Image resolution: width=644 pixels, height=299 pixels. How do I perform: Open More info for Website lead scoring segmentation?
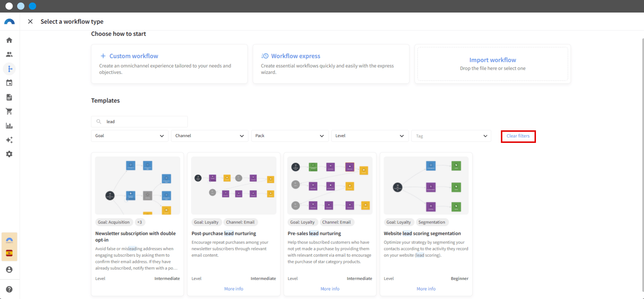[x=426, y=289]
